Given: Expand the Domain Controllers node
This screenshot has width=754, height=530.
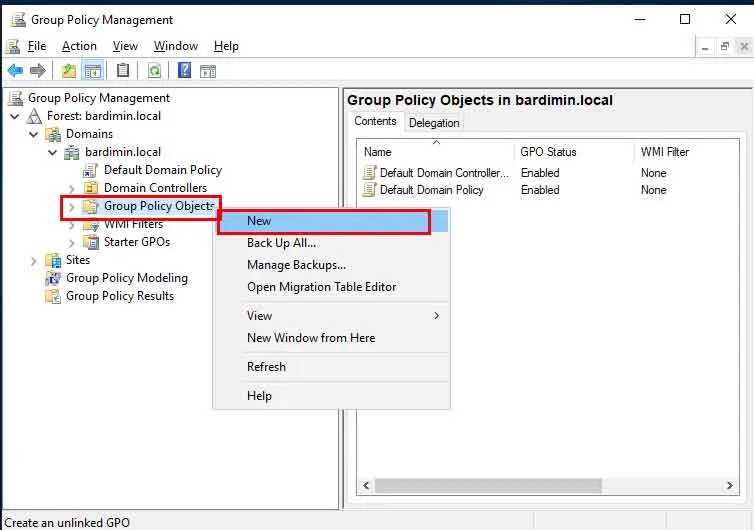Looking at the screenshot, I should pyautogui.click(x=72, y=189).
